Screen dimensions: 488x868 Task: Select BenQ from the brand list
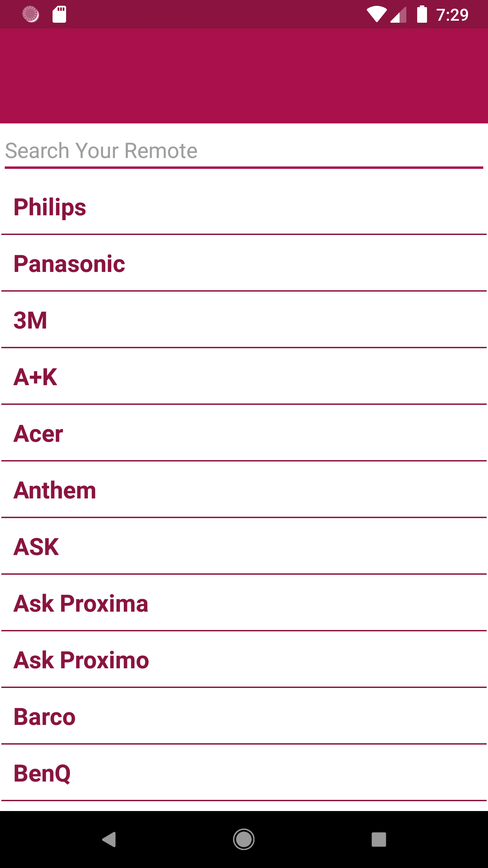coord(244,773)
